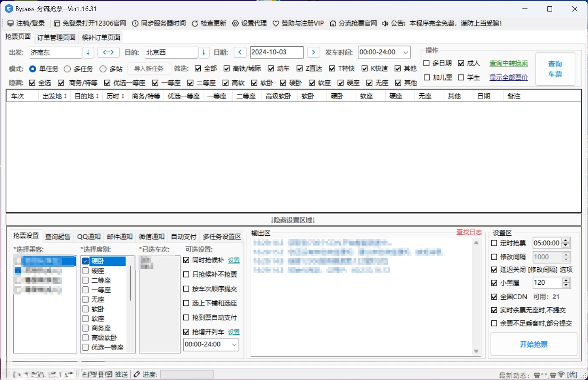Open 分流抢票官网 via the home icon
Image resolution: width=588 pixels, height=380 pixels.
(333, 23)
